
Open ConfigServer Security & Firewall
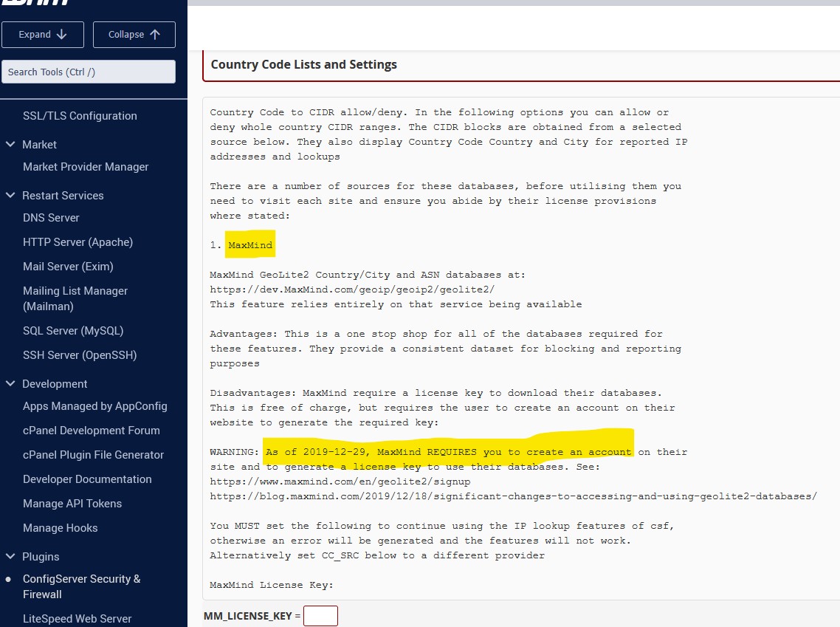point(81,586)
